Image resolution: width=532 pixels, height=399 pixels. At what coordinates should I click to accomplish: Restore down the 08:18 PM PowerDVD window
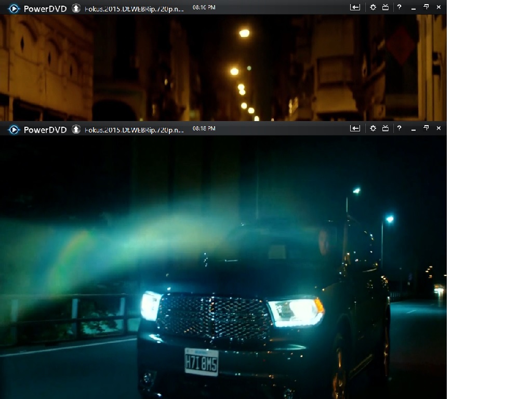(x=426, y=128)
